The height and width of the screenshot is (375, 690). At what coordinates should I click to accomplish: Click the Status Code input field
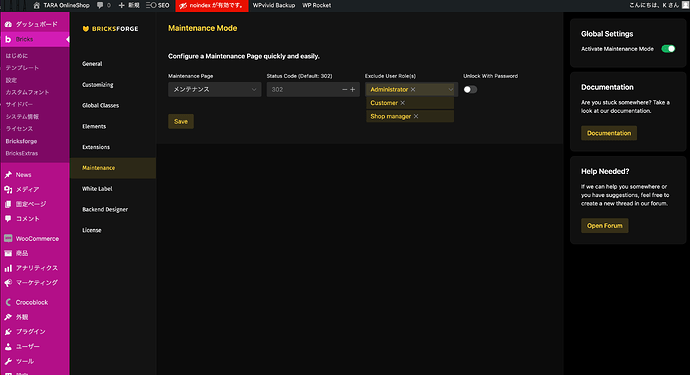(x=304, y=89)
